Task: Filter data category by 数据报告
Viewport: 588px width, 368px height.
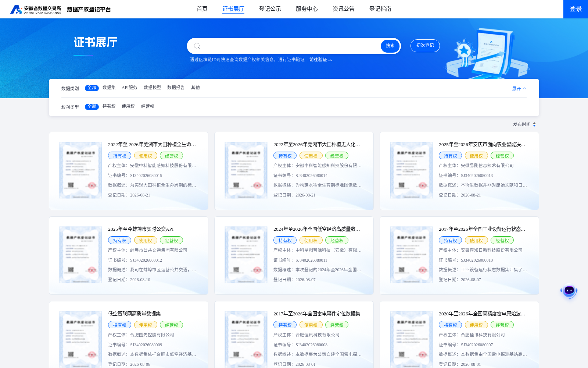Action: coord(176,88)
